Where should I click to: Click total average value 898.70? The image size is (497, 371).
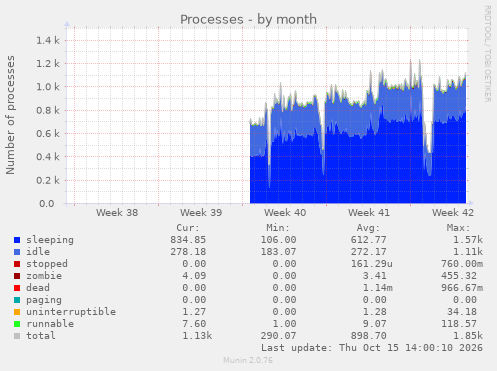pyautogui.click(x=368, y=336)
